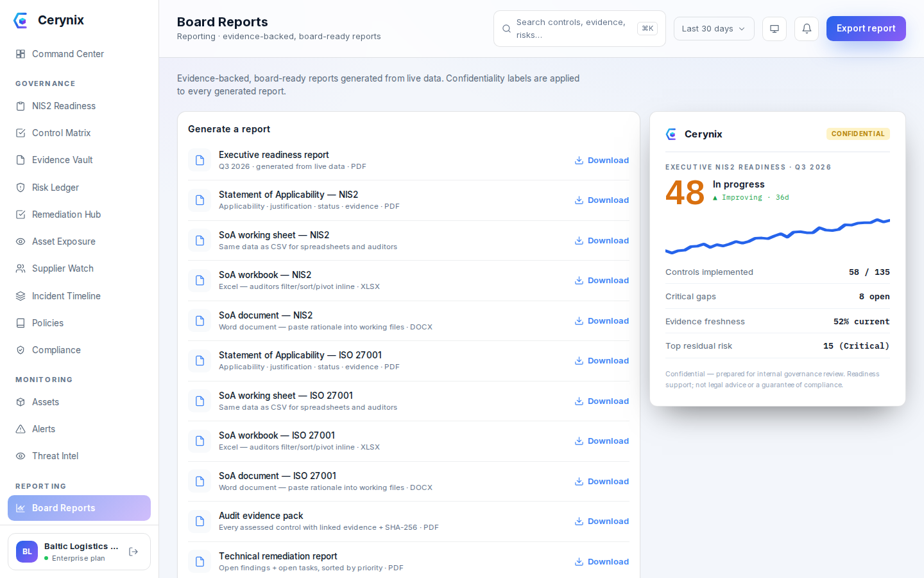This screenshot has height=578, width=924.
Task: Click Top residual risk 15 (Critical) value
Action: pos(856,346)
